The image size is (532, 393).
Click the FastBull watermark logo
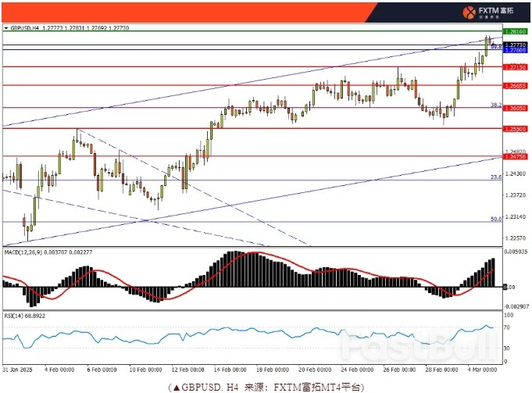[x=418, y=344]
